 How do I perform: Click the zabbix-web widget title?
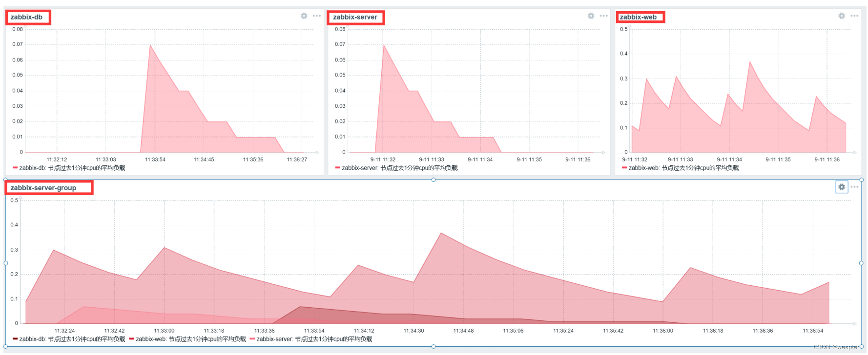point(638,17)
